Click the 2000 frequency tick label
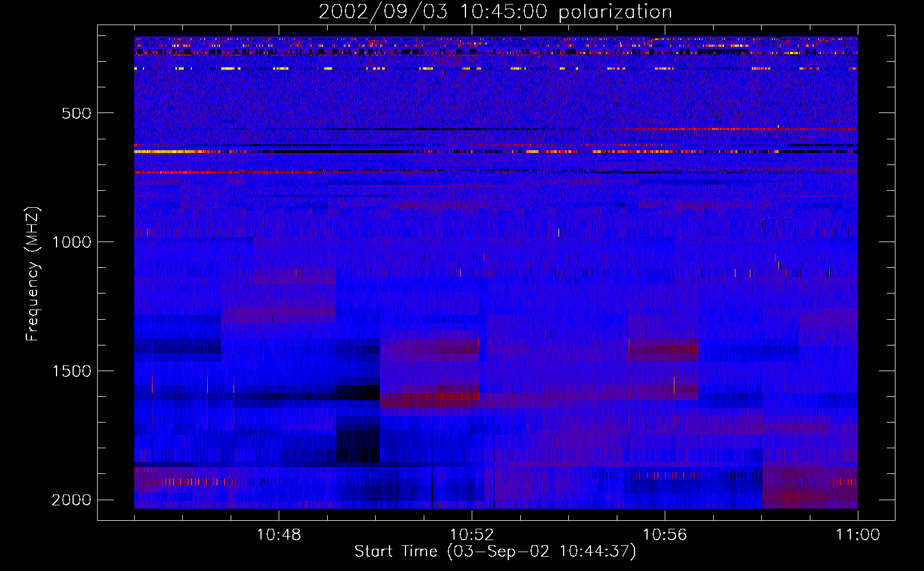Screen dimensions: 924x571 click(71, 500)
